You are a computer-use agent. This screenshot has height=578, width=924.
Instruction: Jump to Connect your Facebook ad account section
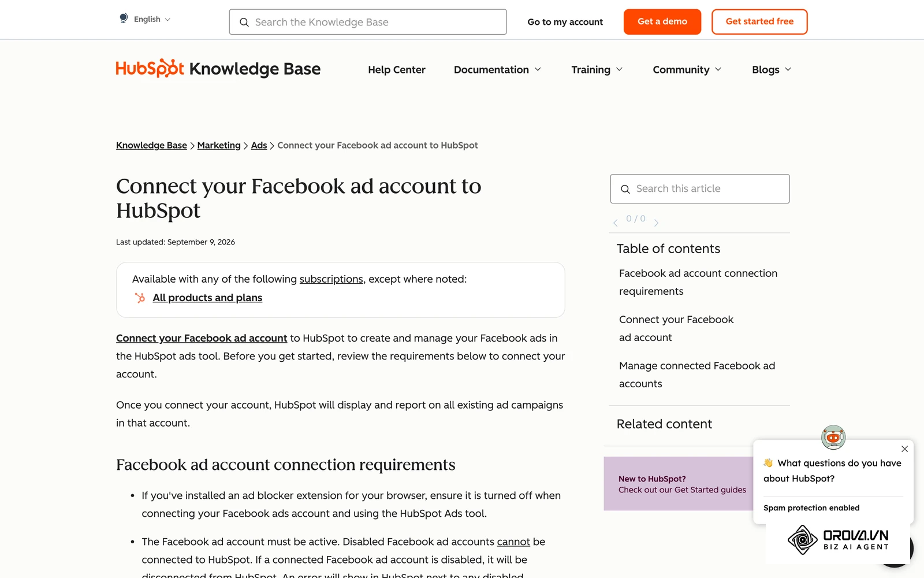[676, 328]
